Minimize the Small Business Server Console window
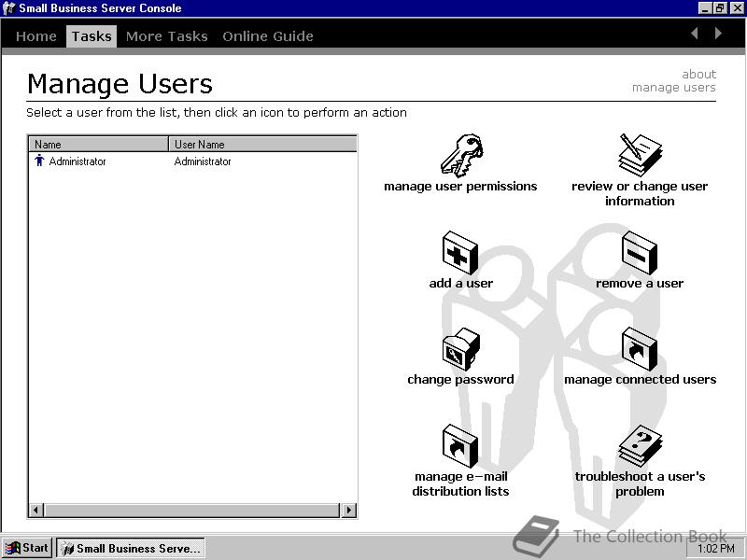The width and height of the screenshot is (747, 560). 705,8
